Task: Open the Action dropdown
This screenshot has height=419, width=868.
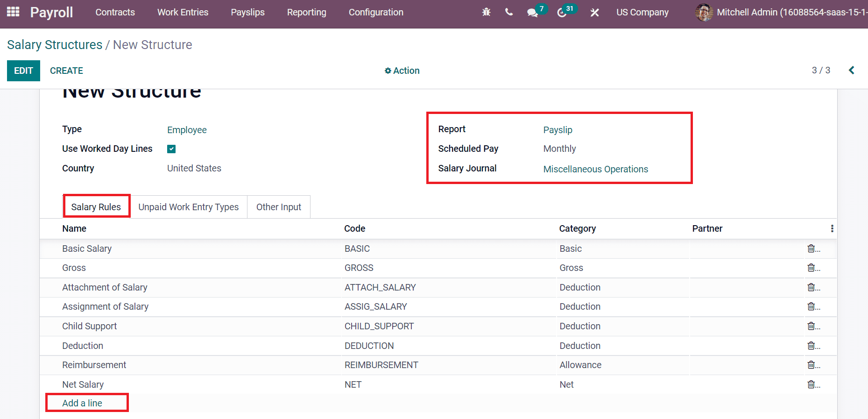Action: pos(402,71)
